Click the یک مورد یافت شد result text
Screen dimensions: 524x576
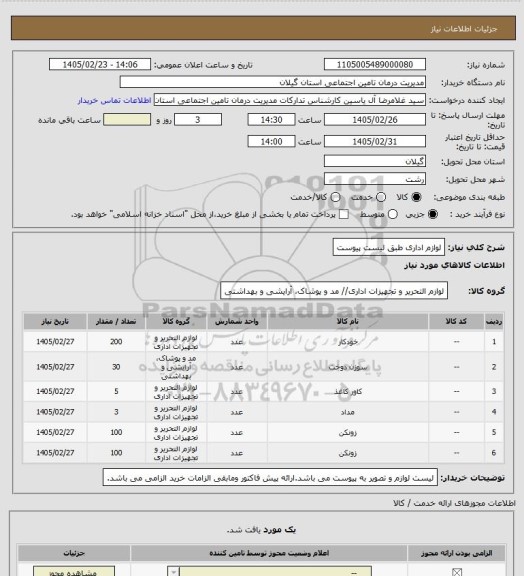[x=261, y=530]
